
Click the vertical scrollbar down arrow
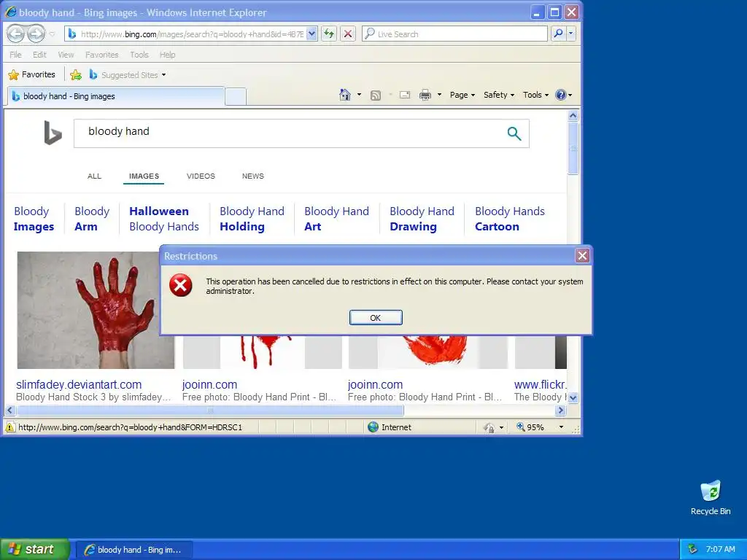[x=573, y=397]
